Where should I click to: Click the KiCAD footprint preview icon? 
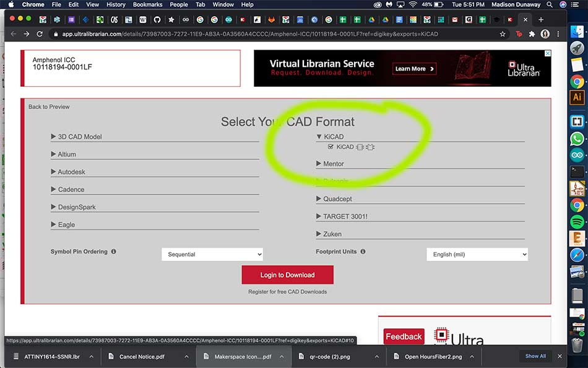pos(370,147)
